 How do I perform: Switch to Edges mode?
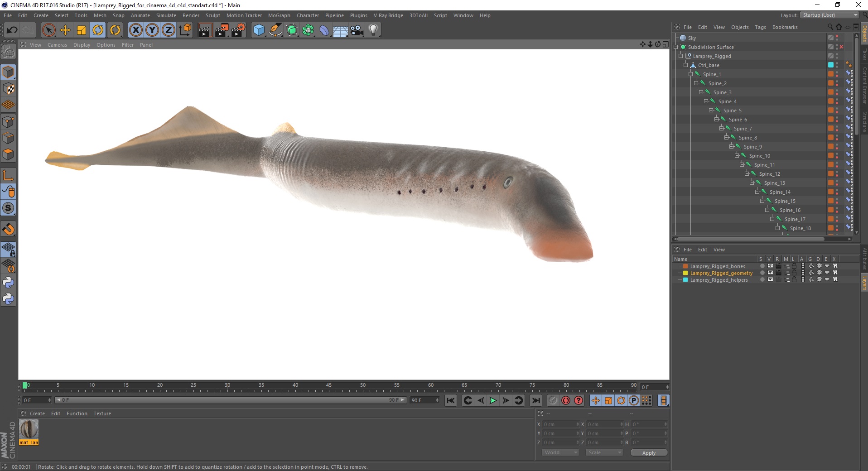click(x=8, y=138)
